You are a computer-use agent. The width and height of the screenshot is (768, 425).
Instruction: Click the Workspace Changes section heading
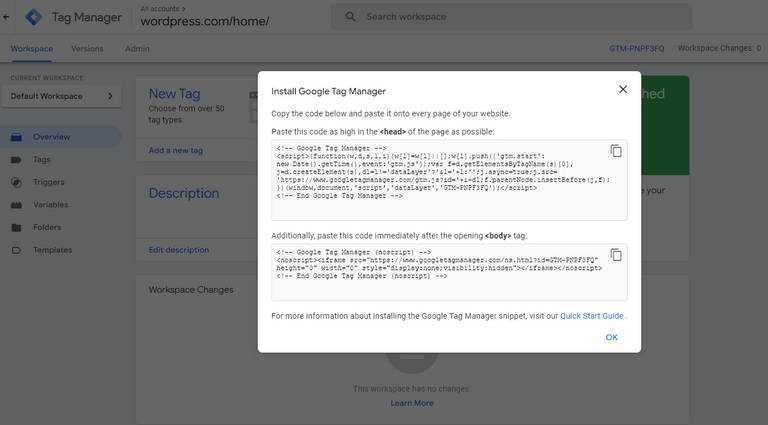coord(191,290)
